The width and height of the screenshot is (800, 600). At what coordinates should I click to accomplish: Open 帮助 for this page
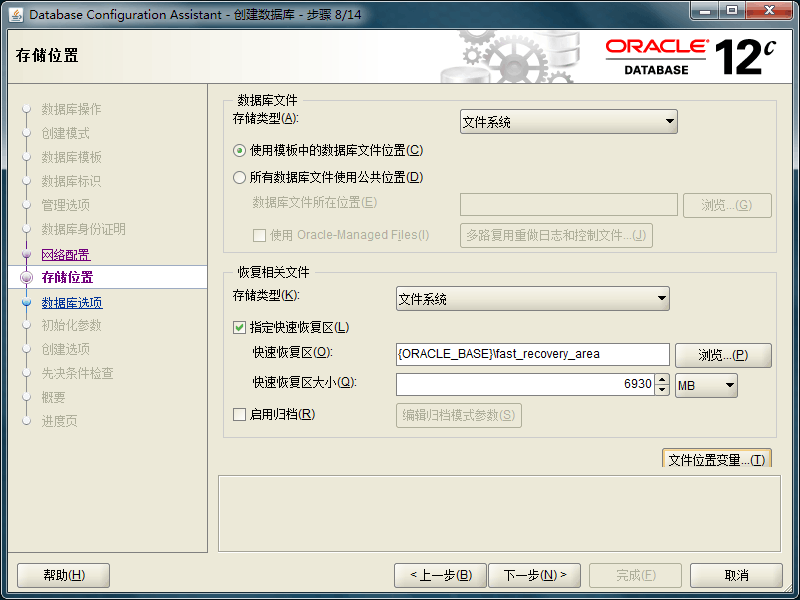[63, 575]
